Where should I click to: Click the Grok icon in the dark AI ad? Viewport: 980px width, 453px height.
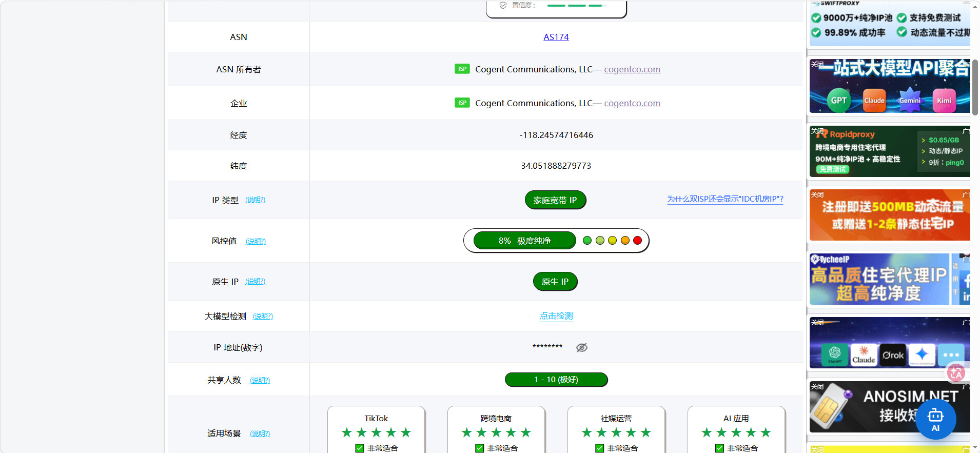tap(893, 354)
